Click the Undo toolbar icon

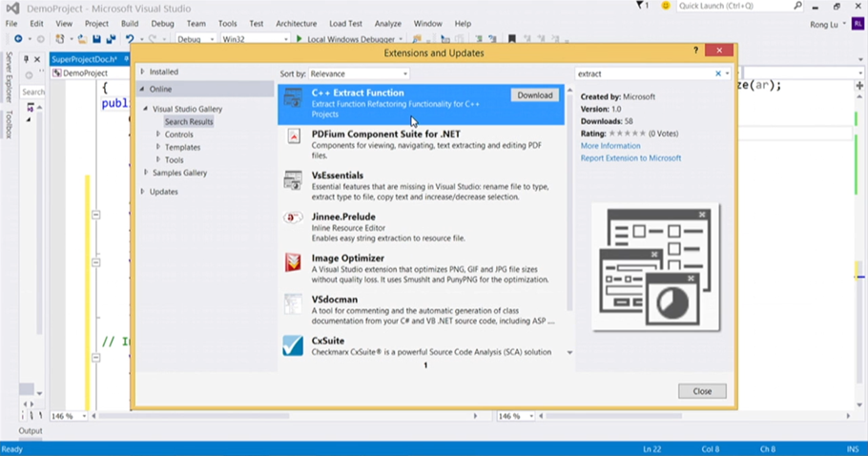(130, 39)
